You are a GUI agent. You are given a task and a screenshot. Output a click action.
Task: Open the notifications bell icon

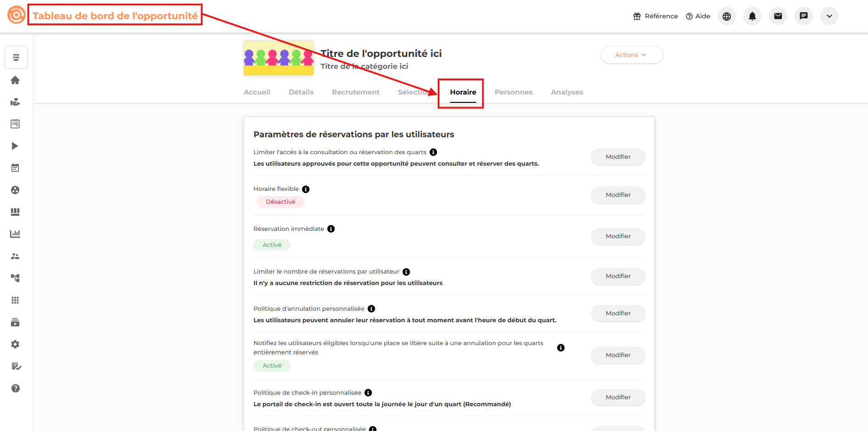752,16
